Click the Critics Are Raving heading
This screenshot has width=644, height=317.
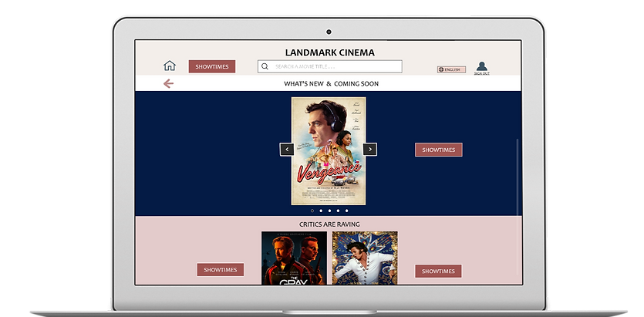pyautogui.click(x=329, y=224)
